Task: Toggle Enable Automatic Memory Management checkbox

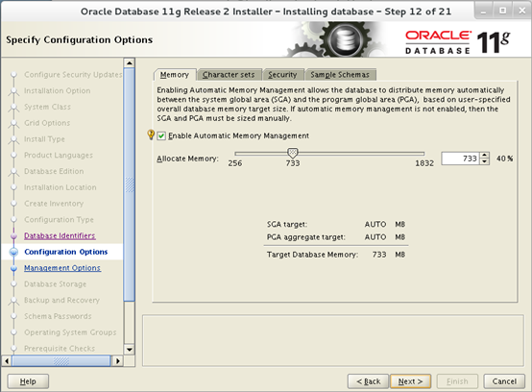Action: pos(161,135)
